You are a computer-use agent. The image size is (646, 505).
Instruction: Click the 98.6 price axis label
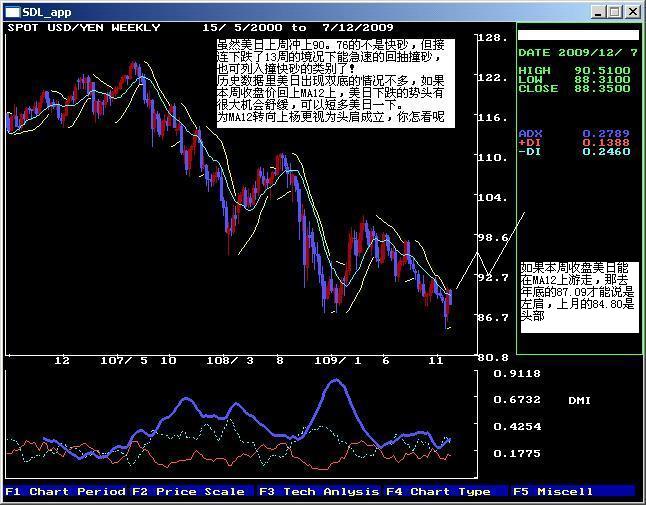(x=493, y=238)
